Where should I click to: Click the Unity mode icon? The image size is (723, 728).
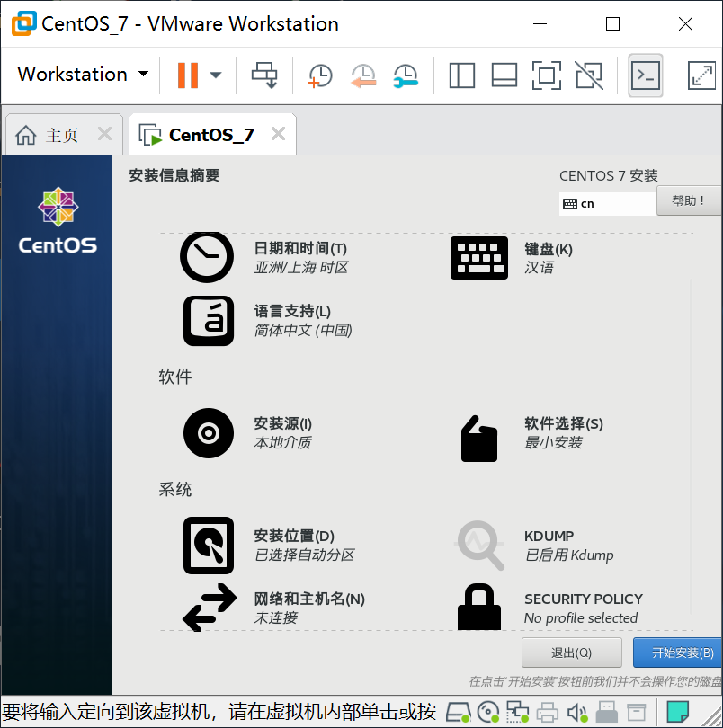pyautogui.click(x=589, y=75)
